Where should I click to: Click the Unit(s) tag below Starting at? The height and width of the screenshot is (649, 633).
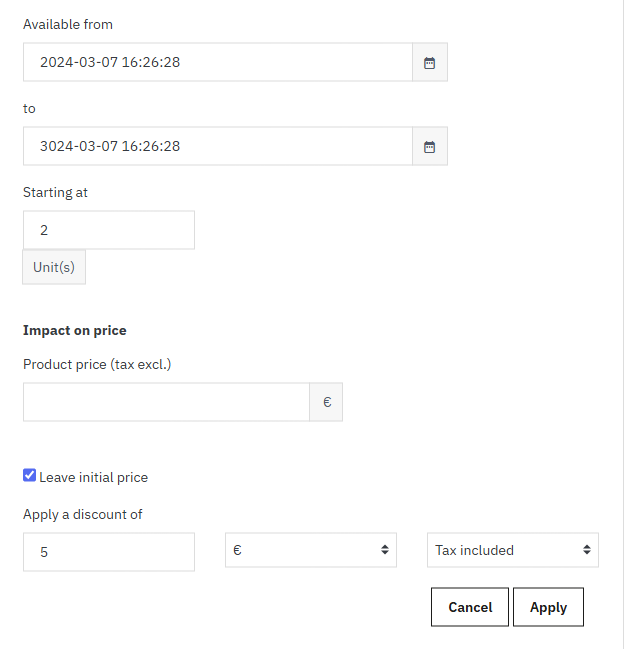coord(54,267)
